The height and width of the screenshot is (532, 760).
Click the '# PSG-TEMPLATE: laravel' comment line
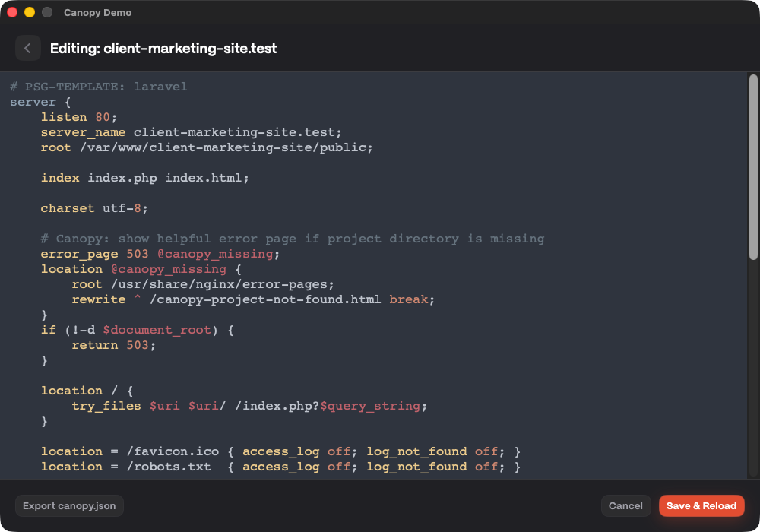coord(98,87)
